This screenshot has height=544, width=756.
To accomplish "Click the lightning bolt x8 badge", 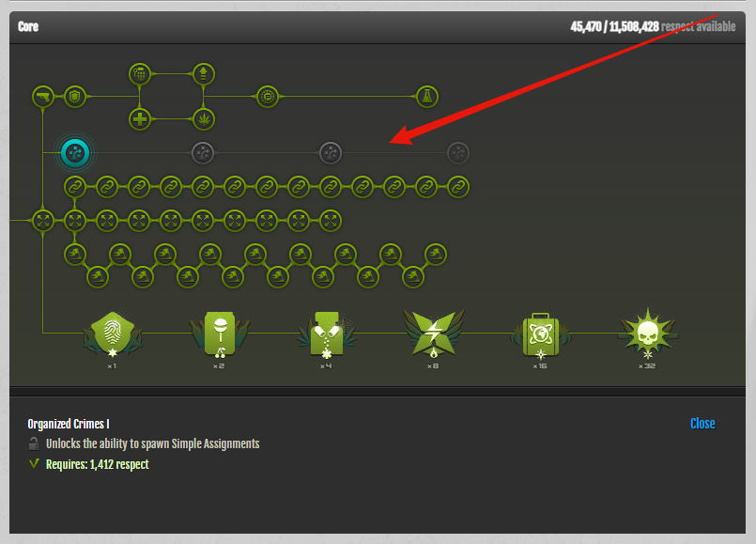I will point(434,336).
